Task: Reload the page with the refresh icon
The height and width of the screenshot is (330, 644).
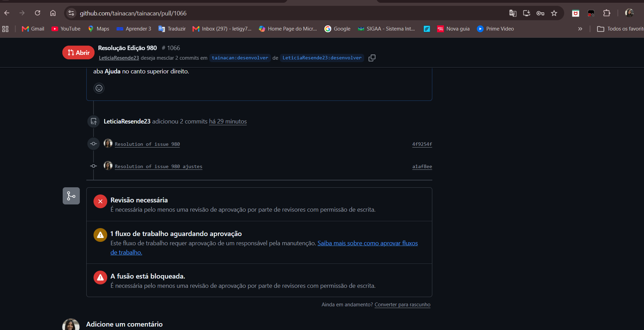Action: [x=38, y=13]
